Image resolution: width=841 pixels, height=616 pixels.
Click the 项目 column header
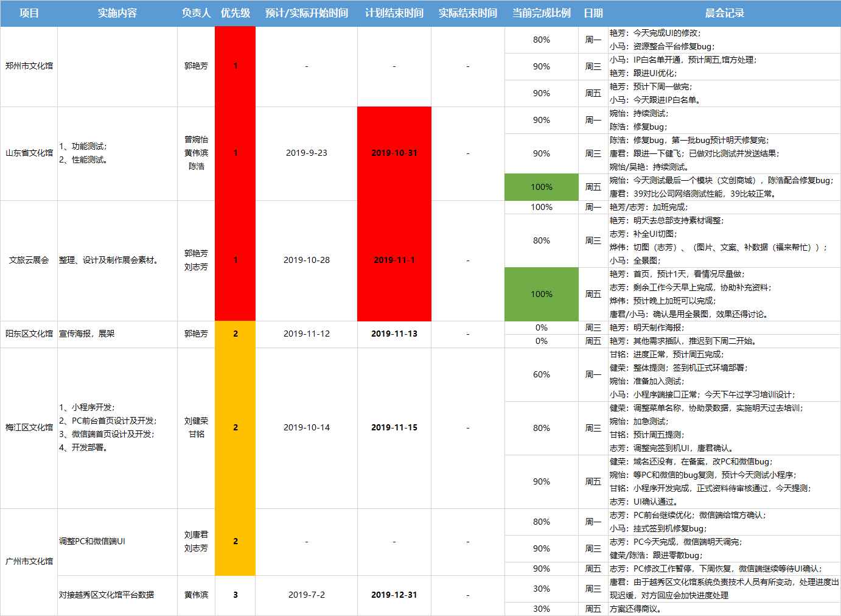point(29,13)
